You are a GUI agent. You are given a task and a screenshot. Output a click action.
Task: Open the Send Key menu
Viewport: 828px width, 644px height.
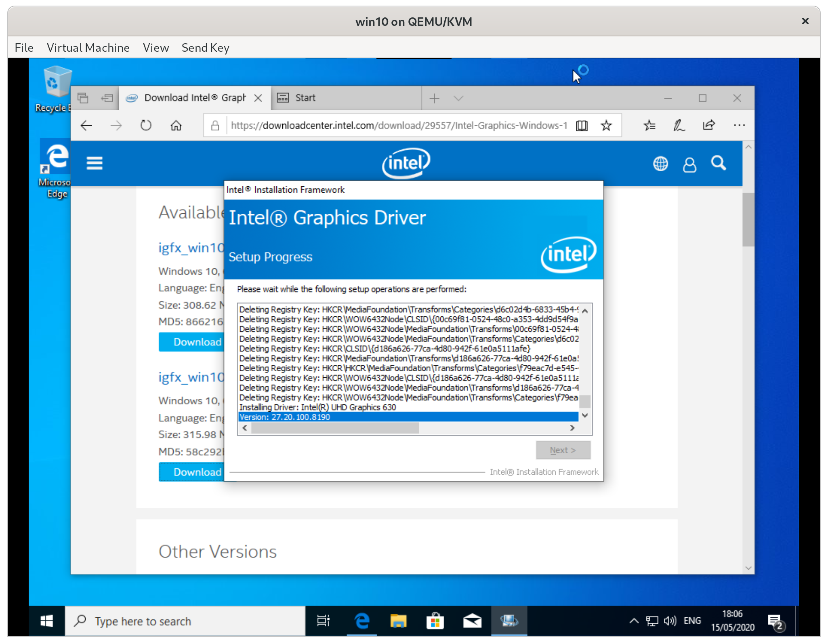pyautogui.click(x=205, y=47)
